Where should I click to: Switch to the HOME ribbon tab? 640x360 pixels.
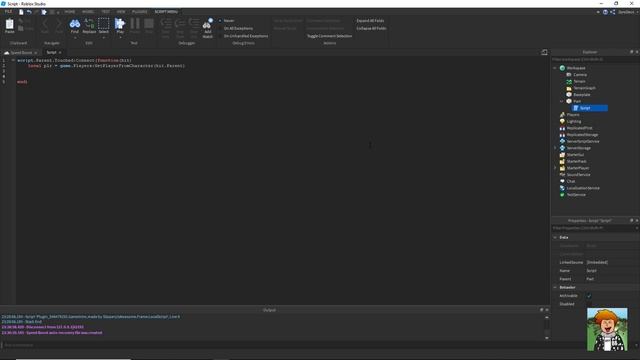pos(70,12)
